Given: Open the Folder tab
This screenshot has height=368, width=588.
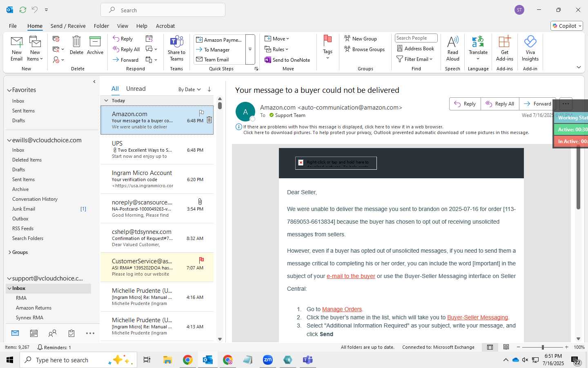Looking at the screenshot, I should [x=101, y=26].
